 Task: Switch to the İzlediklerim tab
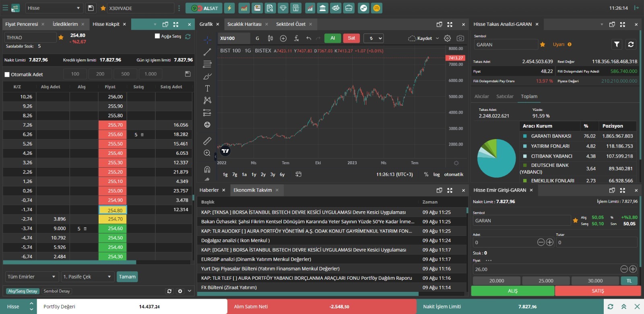(65, 24)
